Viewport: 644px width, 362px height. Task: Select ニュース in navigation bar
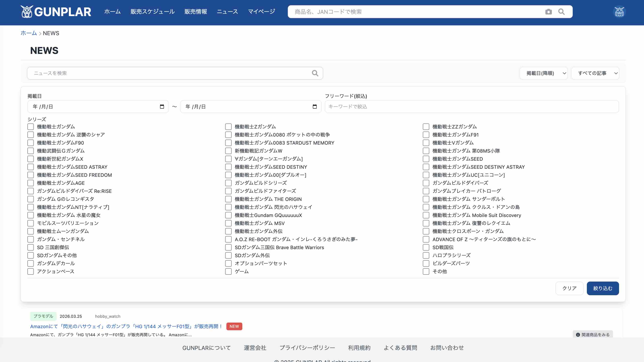[x=227, y=12]
